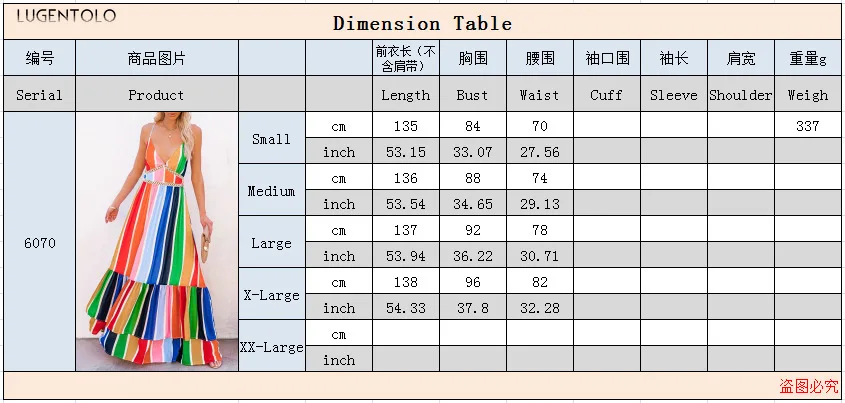Viewport: 845px width, 403px height.
Task: Click the Small size row label
Action: 271,139
